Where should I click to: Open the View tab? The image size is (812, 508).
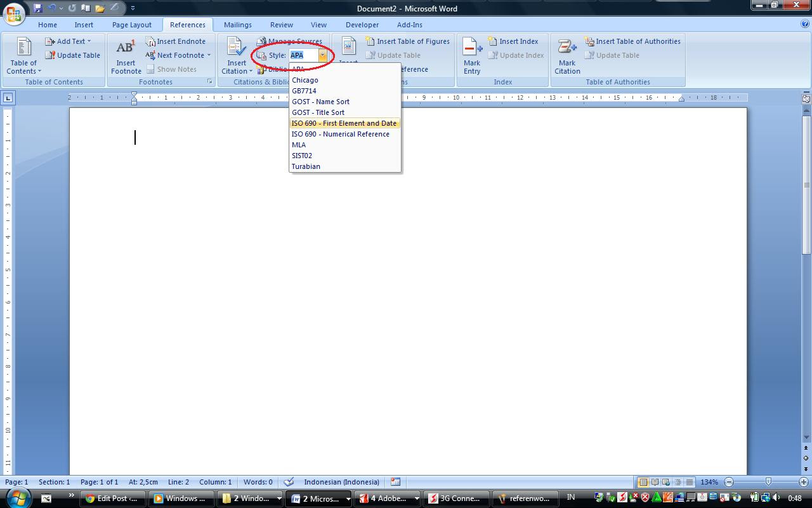pos(318,25)
